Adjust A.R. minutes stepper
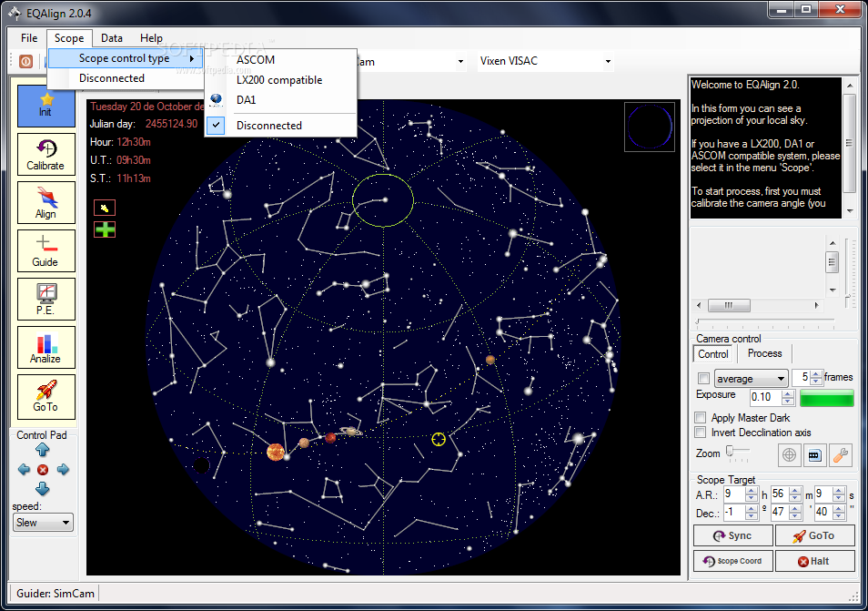The image size is (868, 611). click(795, 494)
